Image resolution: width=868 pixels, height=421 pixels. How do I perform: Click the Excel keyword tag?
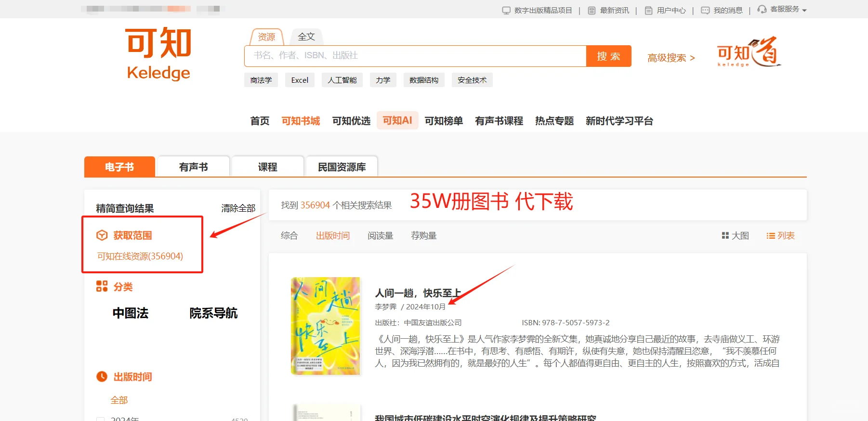coord(300,80)
